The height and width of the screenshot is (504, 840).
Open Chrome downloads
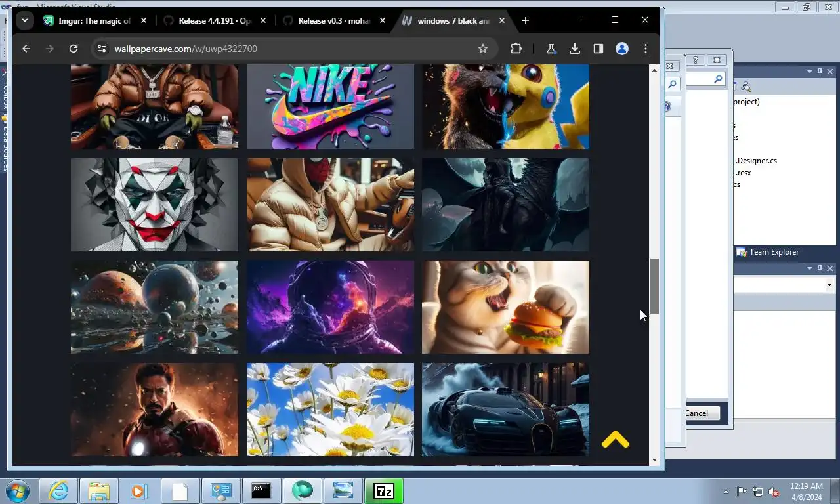[x=575, y=49]
